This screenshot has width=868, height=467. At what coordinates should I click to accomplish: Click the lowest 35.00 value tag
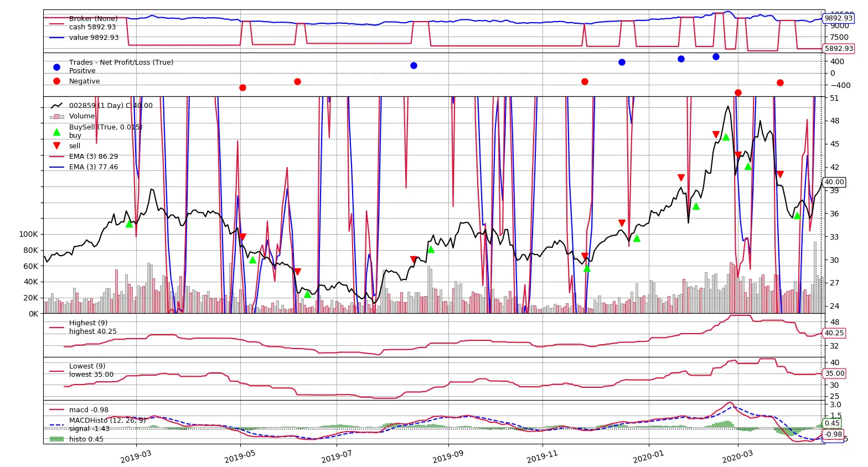[834, 373]
